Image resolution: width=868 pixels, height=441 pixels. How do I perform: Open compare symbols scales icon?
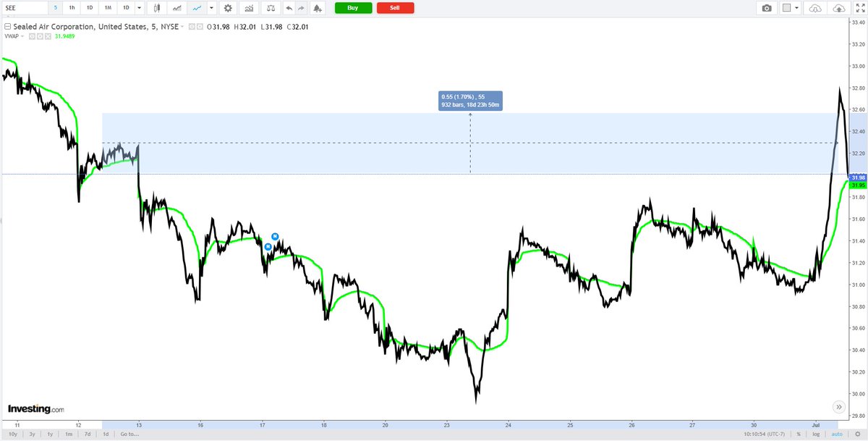tap(271, 8)
